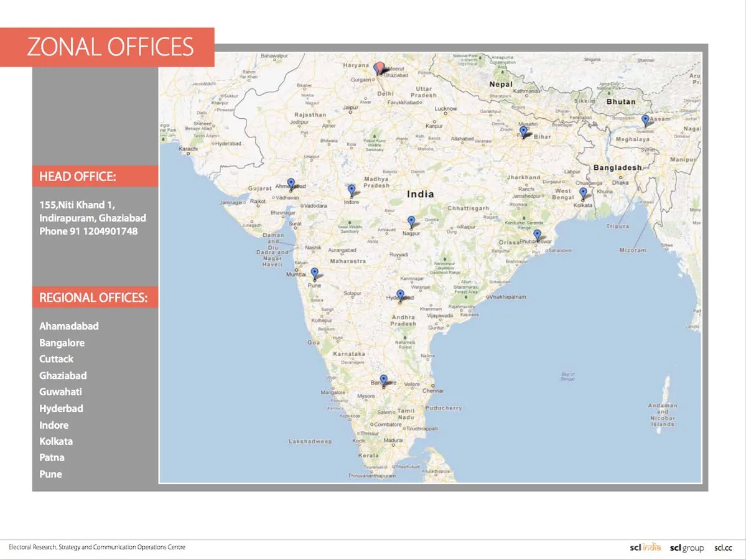Click the Karachi label on the map
Viewport: 746px width, 560px height.
[188, 149]
